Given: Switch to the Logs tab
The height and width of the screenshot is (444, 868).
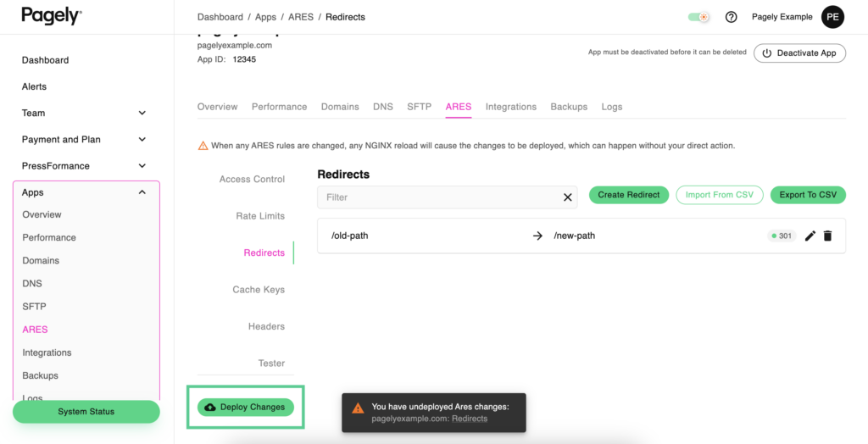Looking at the screenshot, I should pyautogui.click(x=612, y=107).
